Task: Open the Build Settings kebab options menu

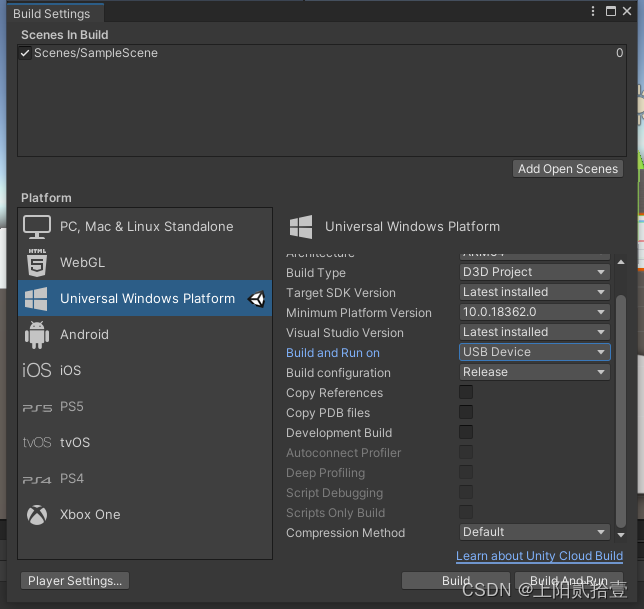Action: point(593,11)
